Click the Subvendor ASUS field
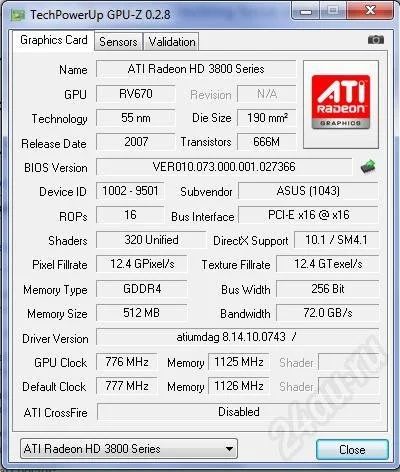Viewport: 400px width, 472px height. tap(308, 191)
